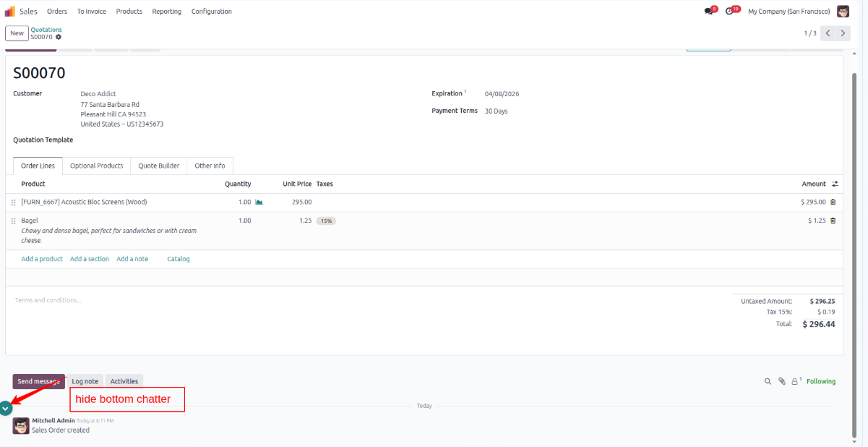Viewport: 868px width, 447px height.
Task: Open the activities clock icon
Action: click(x=729, y=12)
